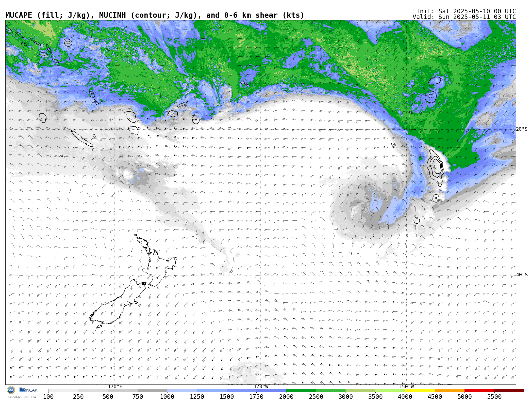Image resolution: width=532 pixels, height=400 pixels.
Task: Click the 3000 colorbar label
Action: pyautogui.click(x=346, y=397)
